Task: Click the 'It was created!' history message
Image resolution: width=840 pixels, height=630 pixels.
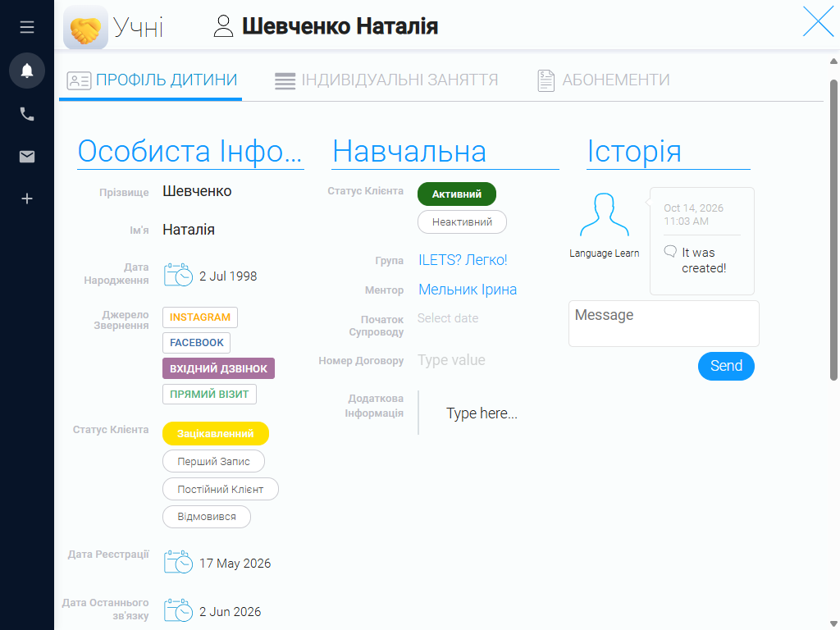Action: (704, 260)
